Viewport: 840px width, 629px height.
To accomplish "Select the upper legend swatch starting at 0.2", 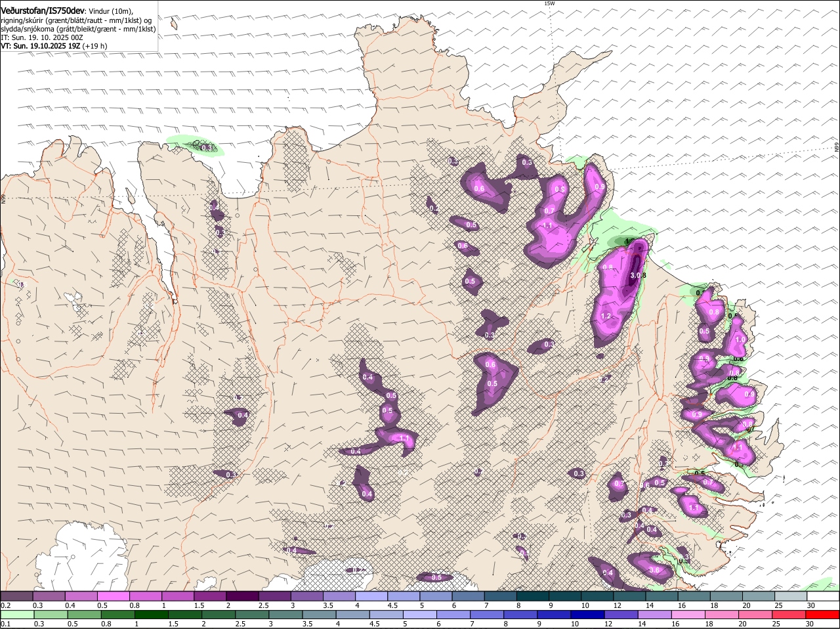I will tap(17, 596).
